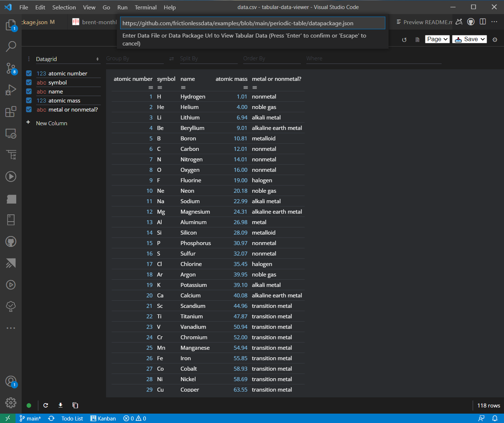
Task: Click the refresh icon in bottom grid toolbar
Action: [46, 405]
